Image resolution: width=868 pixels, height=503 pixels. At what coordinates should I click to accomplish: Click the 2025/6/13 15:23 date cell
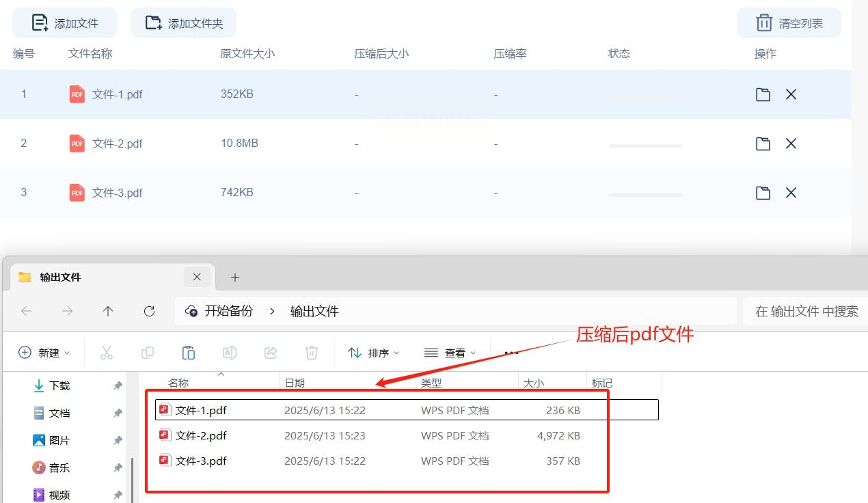[x=325, y=435]
